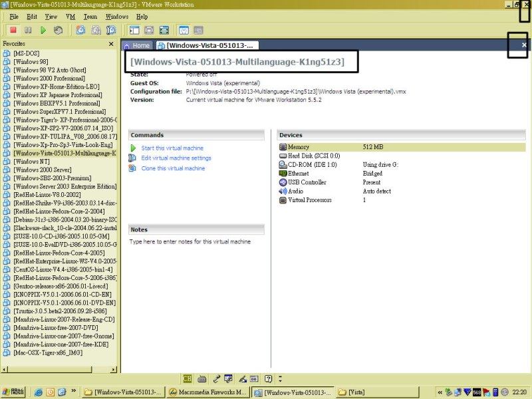Switch to the Console view toolbar button

[x=198, y=30]
